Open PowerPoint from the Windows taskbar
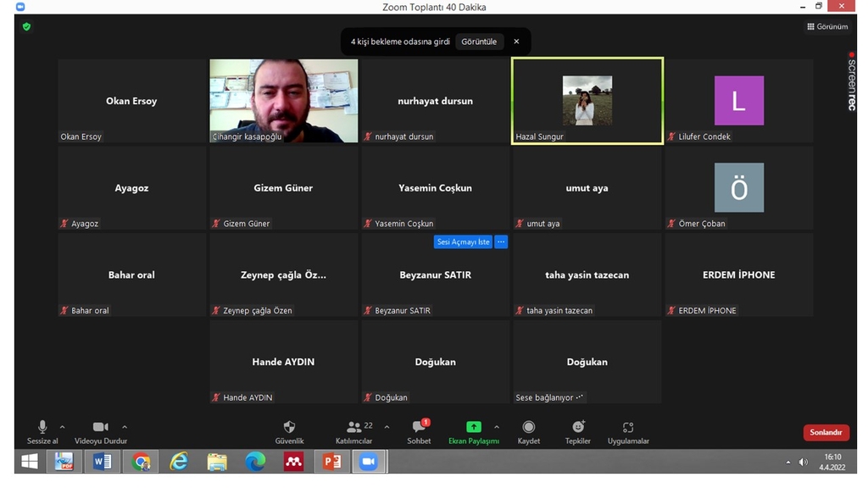This screenshot has height=488, width=868. click(331, 462)
